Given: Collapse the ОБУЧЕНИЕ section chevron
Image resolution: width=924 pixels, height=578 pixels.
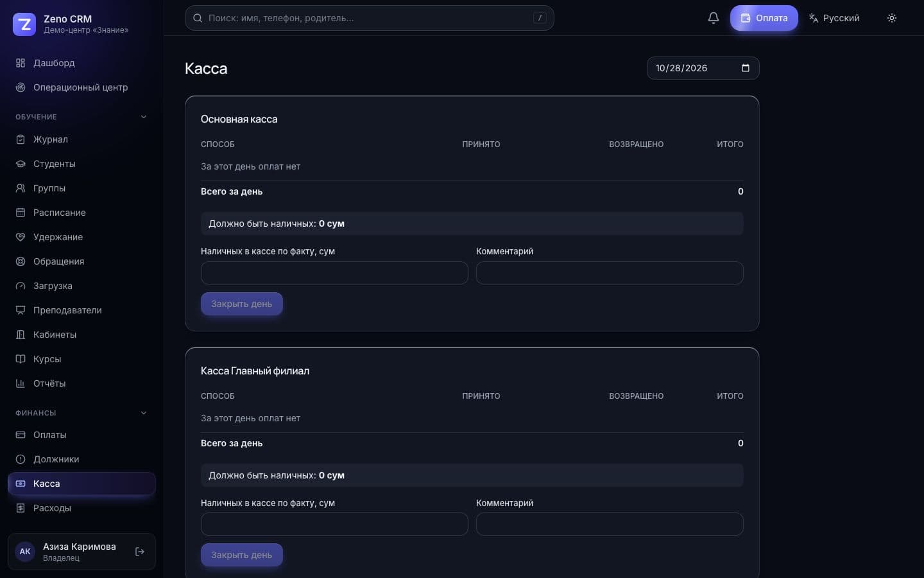Looking at the screenshot, I should pyautogui.click(x=144, y=117).
